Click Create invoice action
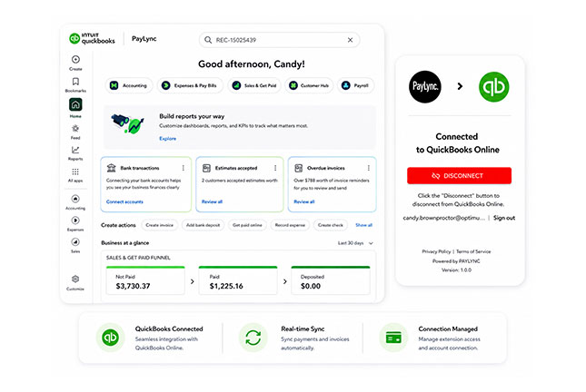This screenshot has width=586, height=392. [x=159, y=225]
